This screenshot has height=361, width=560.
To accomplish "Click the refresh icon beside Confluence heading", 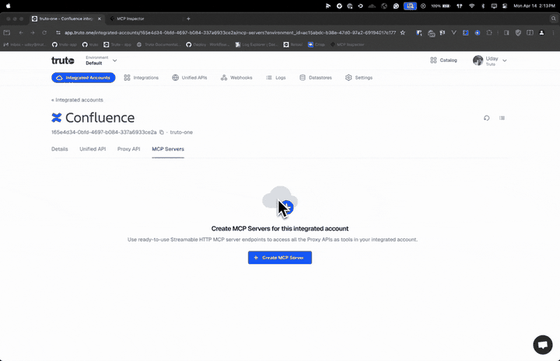I will [x=486, y=118].
